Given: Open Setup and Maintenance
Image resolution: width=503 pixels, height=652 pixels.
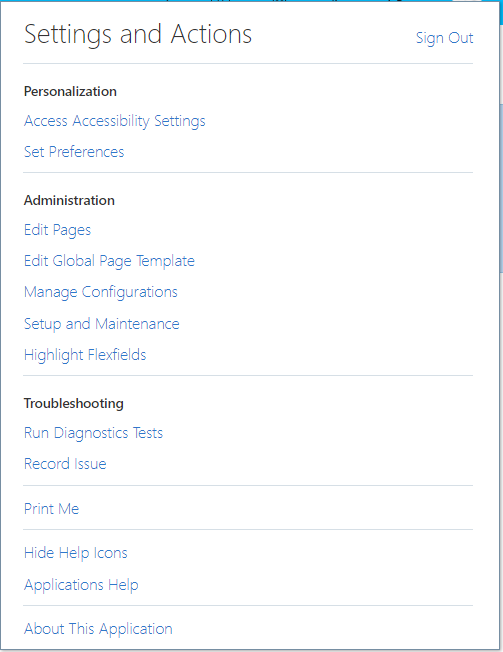Looking at the screenshot, I should coord(102,324).
